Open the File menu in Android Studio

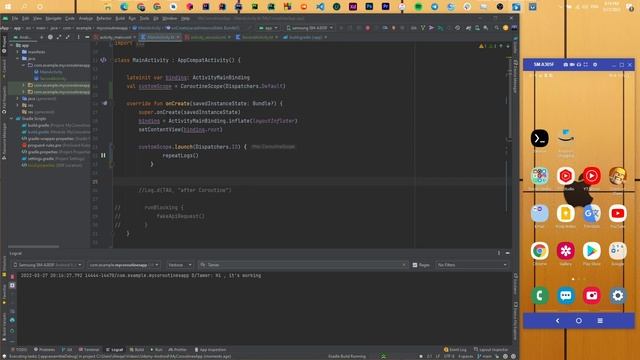click(x=15, y=18)
